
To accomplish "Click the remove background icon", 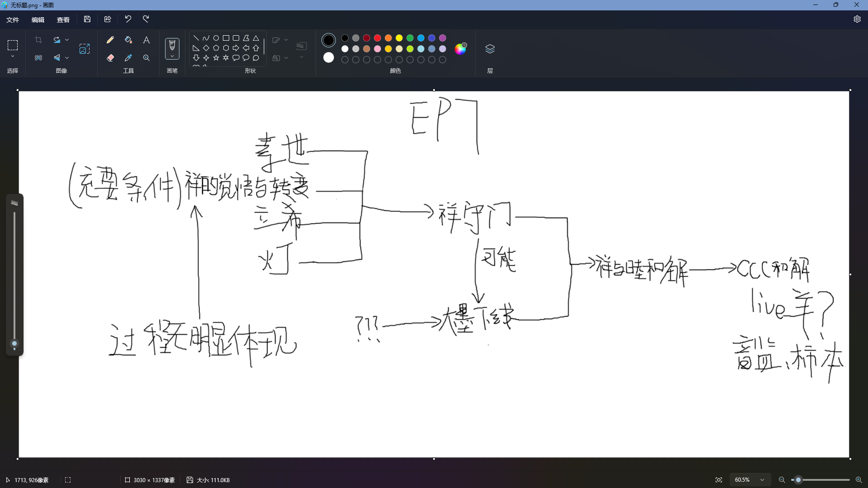I will (x=38, y=58).
